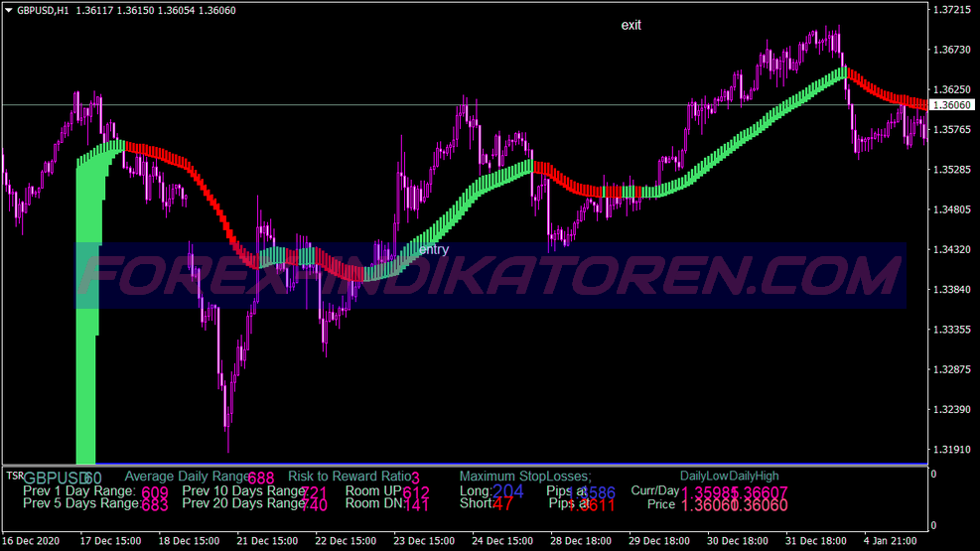This screenshot has height=551, width=980.
Task: Click the Room UP value 612
Action: (x=416, y=493)
